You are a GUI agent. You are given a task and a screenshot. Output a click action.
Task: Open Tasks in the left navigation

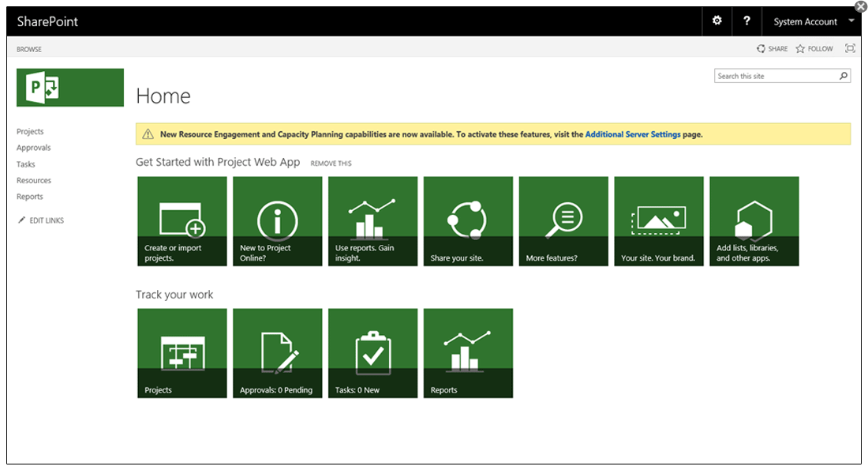[x=25, y=164]
